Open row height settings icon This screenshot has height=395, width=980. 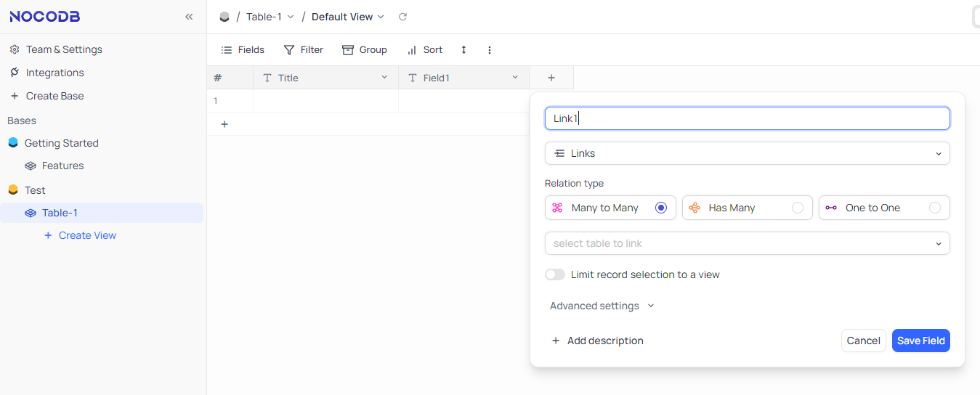coord(463,50)
